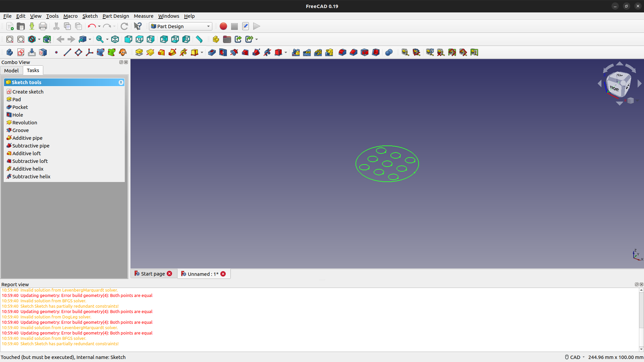
Task: Select the Create sketch toolbar icon
Action: [21, 52]
